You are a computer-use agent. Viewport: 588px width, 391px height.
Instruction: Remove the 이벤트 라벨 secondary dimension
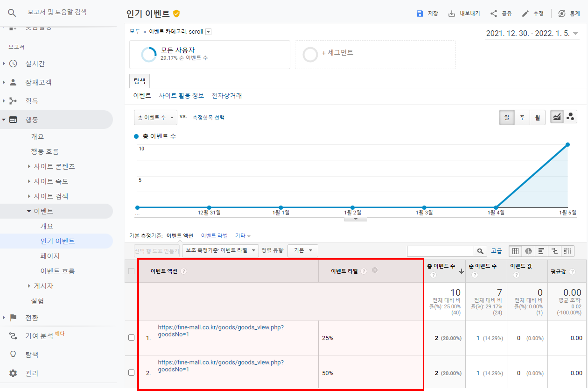pyautogui.click(x=375, y=270)
